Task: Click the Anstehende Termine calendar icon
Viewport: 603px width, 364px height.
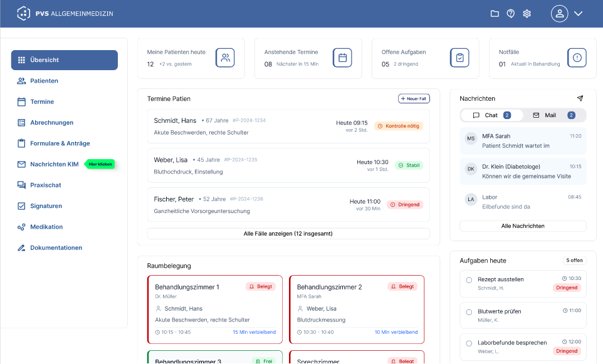Action: pyautogui.click(x=342, y=58)
